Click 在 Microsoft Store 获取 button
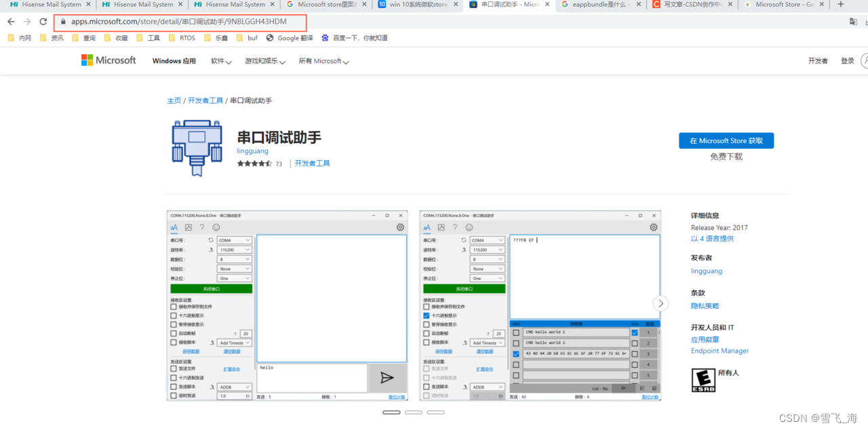The height and width of the screenshot is (430, 868). coord(726,140)
